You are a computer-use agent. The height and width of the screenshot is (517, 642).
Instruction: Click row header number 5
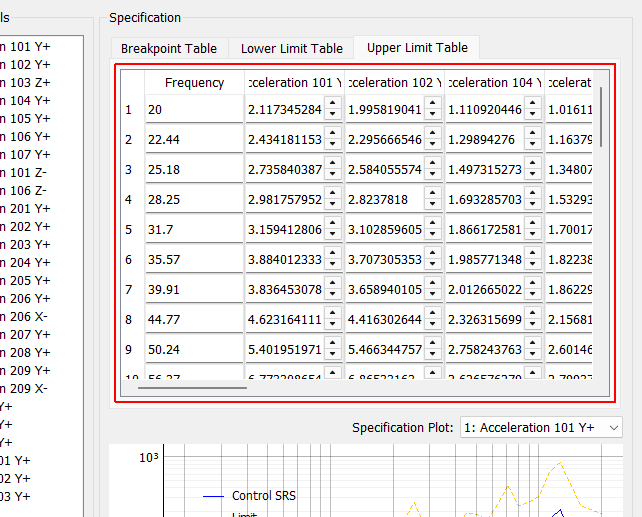[129, 229]
